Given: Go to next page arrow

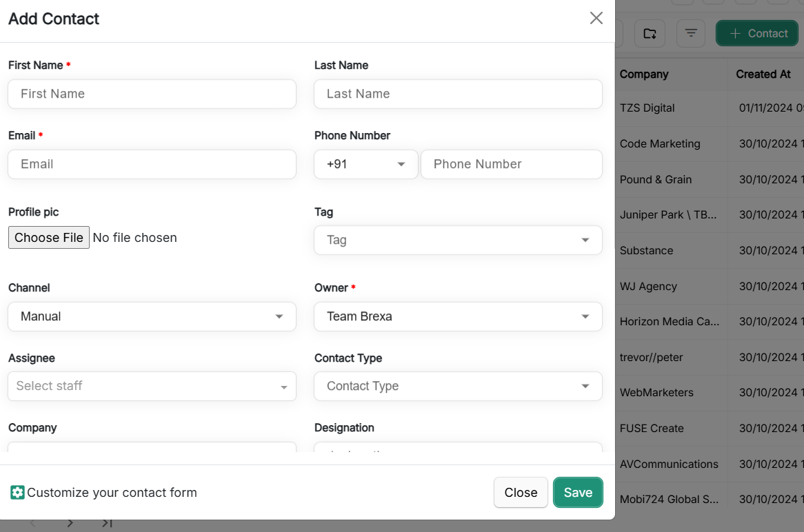Looking at the screenshot, I should coord(70,524).
